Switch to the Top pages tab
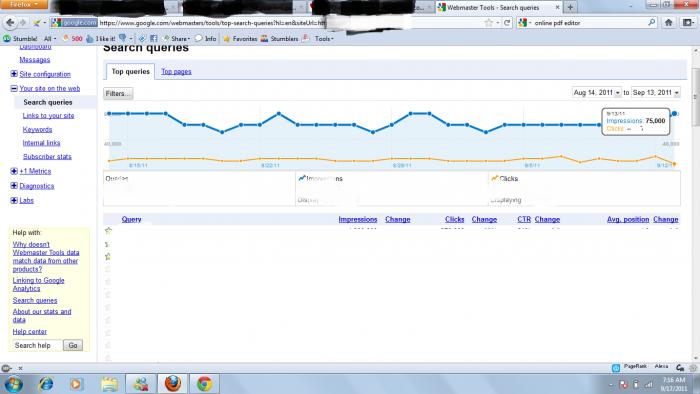The height and width of the screenshot is (394, 700). (176, 71)
